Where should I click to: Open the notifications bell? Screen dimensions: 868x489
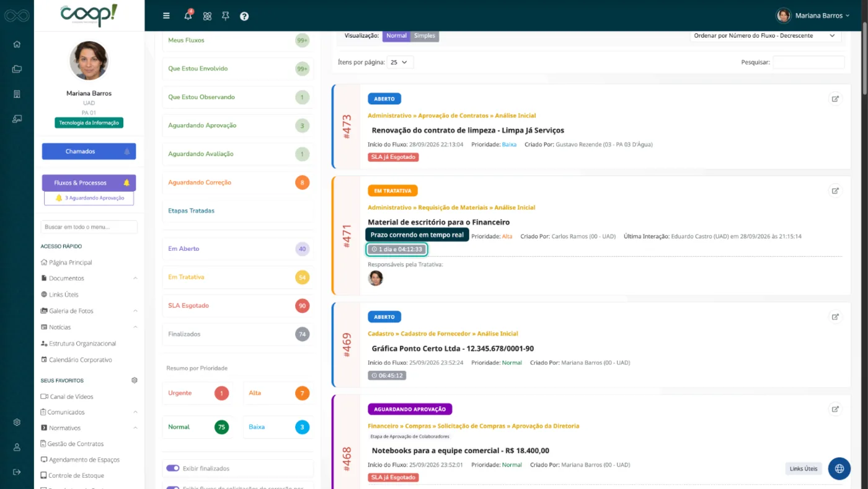pos(188,16)
